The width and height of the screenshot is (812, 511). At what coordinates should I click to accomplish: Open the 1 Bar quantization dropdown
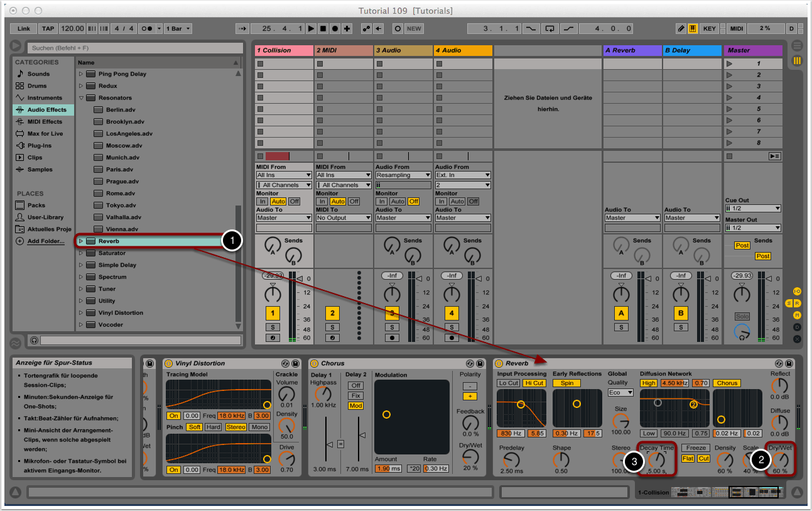point(178,29)
